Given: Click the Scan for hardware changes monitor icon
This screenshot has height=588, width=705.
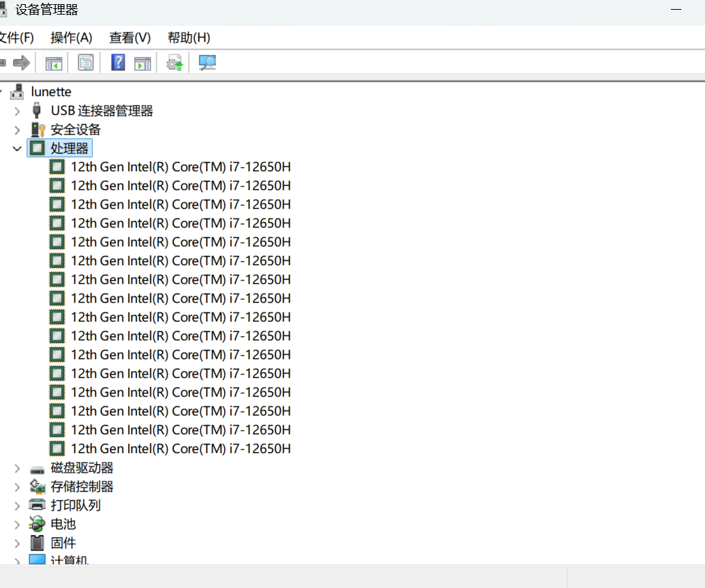Looking at the screenshot, I should 207,63.
